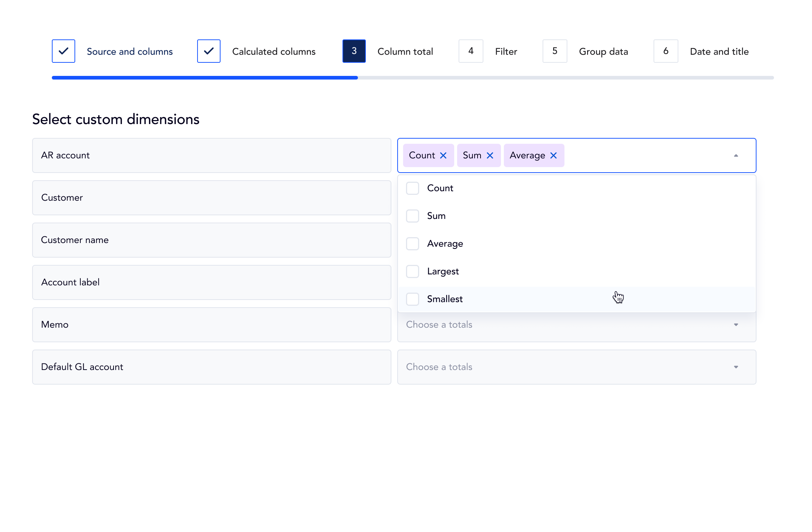Remove the Sum tag with its X

tap(490, 155)
